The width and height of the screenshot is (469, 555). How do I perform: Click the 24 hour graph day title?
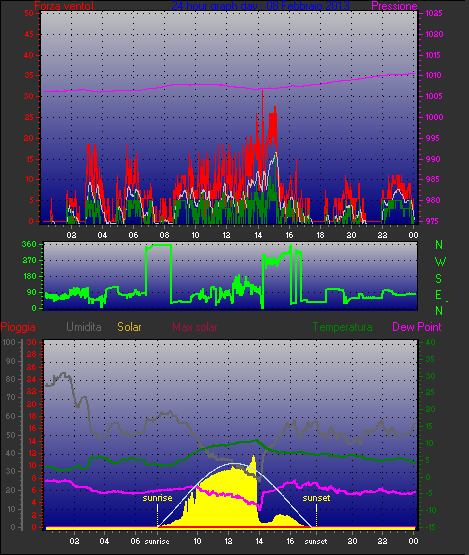(x=261, y=6)
